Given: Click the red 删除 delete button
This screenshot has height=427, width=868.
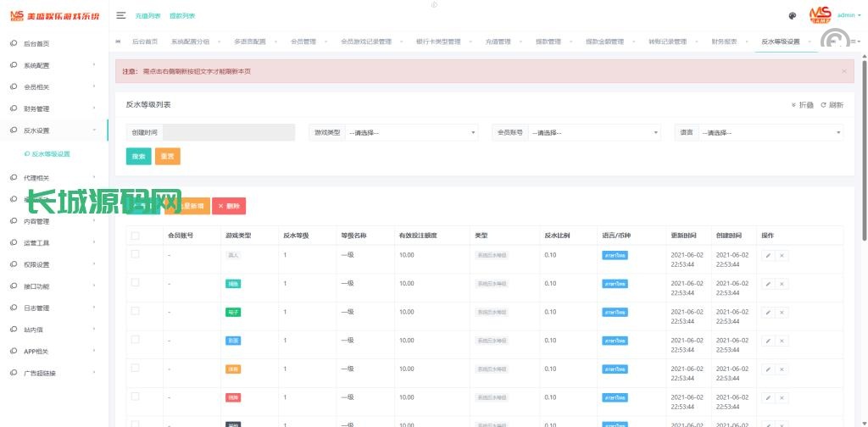Looking at the screenshot, I should (229, 206).
